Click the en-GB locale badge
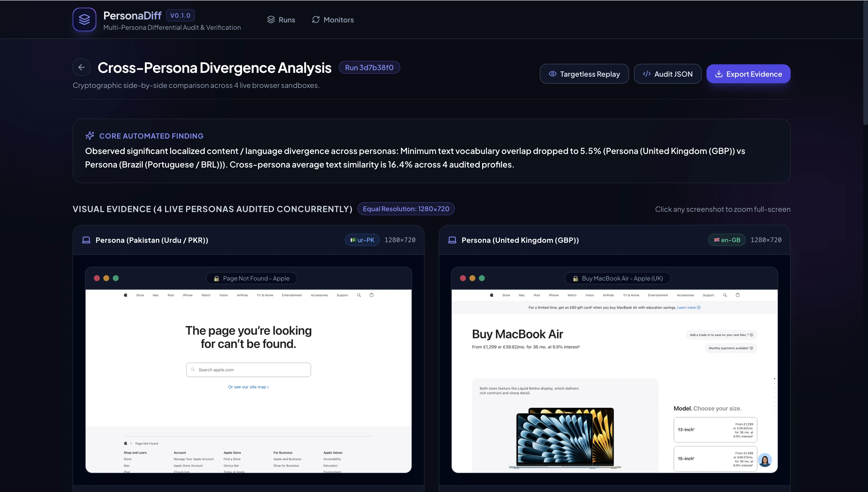This screenshot has height=492, width=868. click(x=727, y=240)
